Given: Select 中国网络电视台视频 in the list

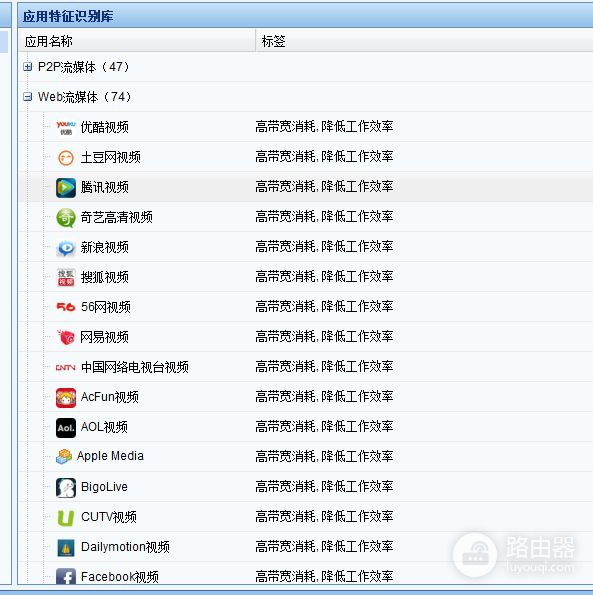Looking at the screenshot, I should click(135, 367).
